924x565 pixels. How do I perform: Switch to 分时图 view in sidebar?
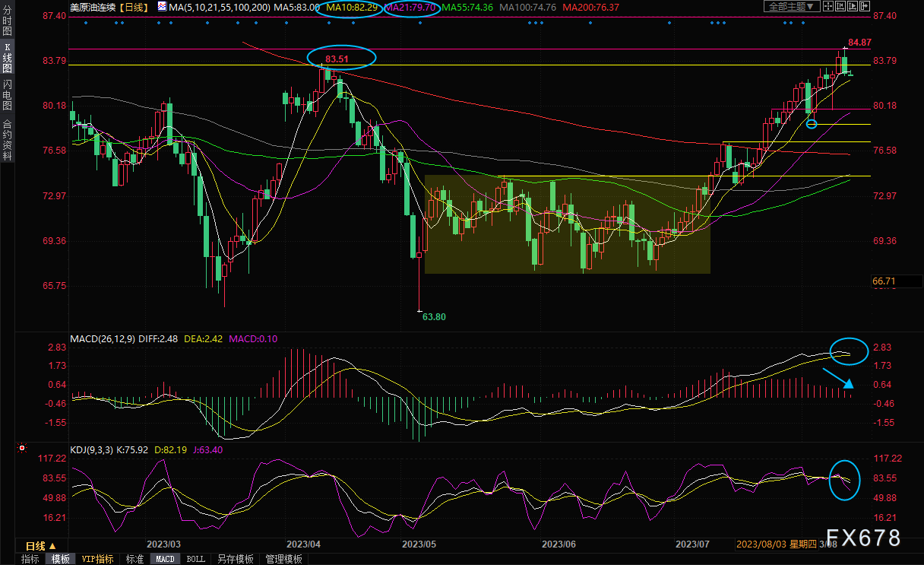coord(7,21)
